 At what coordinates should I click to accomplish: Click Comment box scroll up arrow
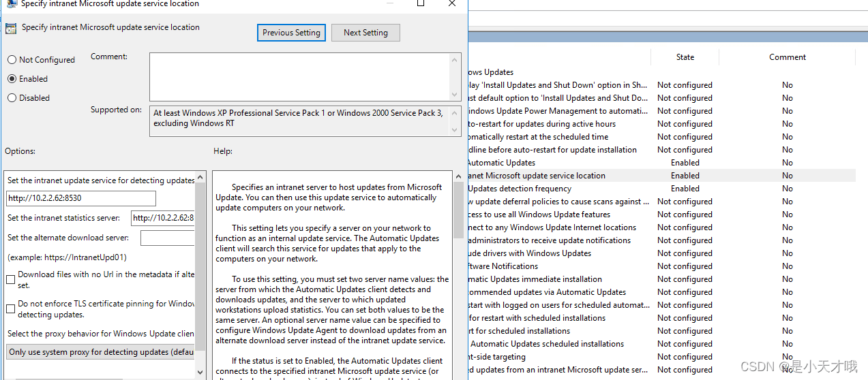click(x=455, y=59)
